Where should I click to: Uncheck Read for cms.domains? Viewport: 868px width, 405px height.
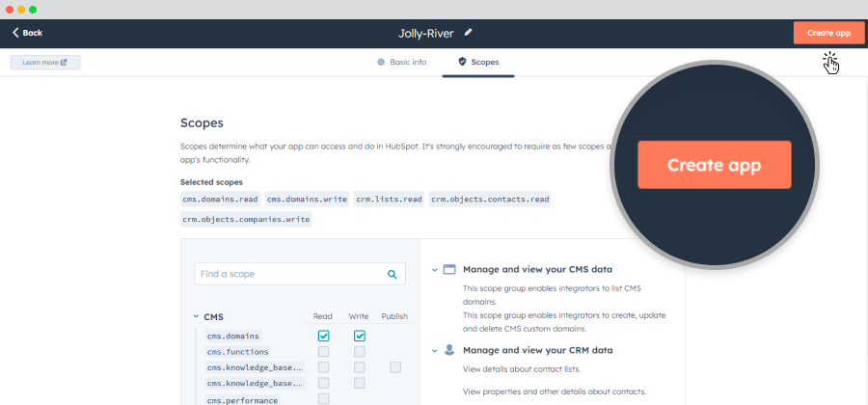tap(324, 336)
